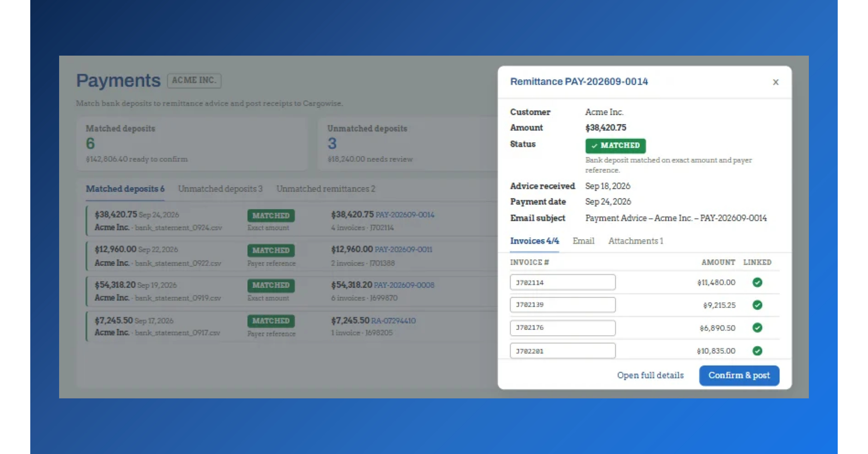The image size is (868, 454).
Task: Click the INVOICE # column header
Action: point(529,262)
